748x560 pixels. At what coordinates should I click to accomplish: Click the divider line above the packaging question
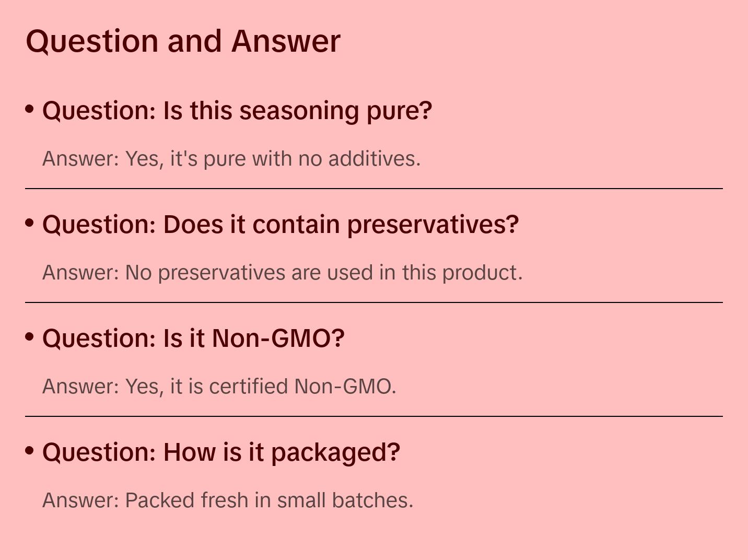[x=374, y=416]
